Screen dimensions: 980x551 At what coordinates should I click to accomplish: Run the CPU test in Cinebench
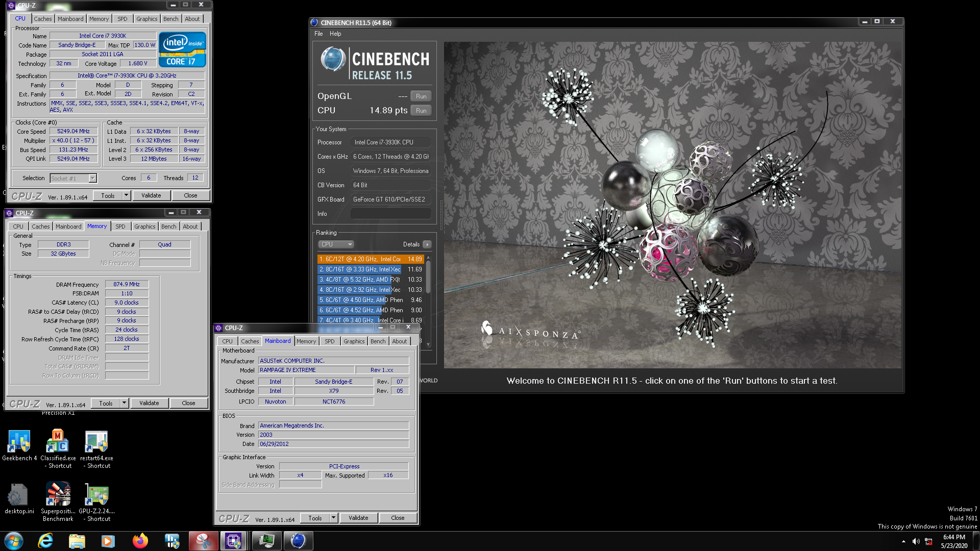(x=421, y=111)
